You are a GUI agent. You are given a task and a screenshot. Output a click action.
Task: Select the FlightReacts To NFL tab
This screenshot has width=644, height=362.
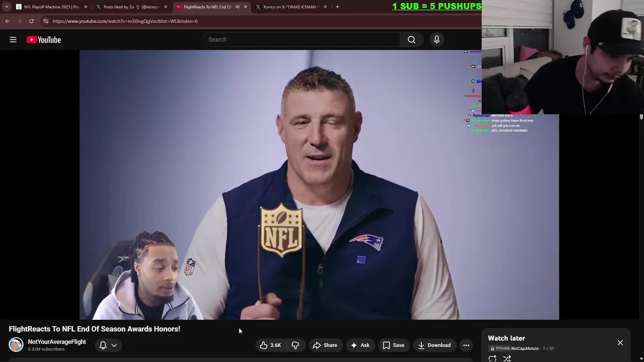point(207,7)
